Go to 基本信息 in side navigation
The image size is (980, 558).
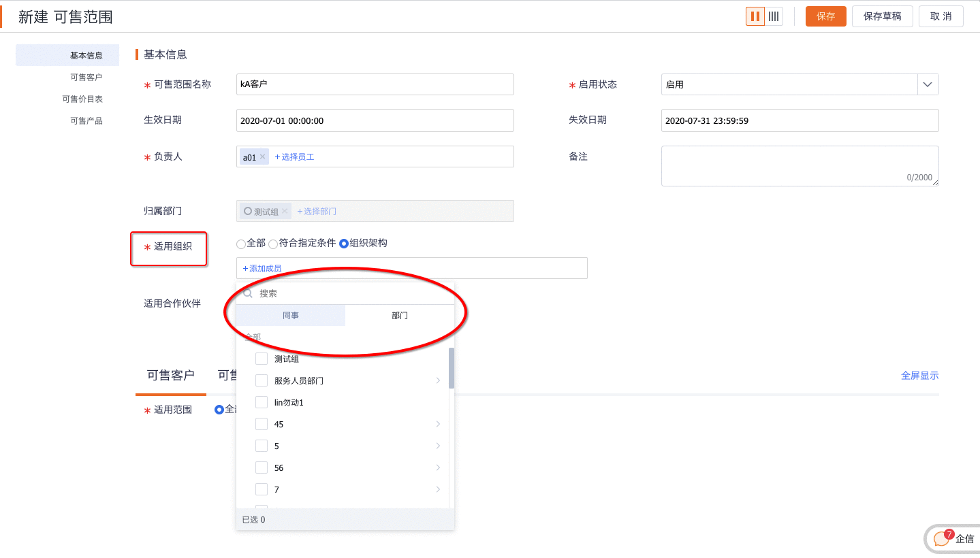[x=67, y=55]
